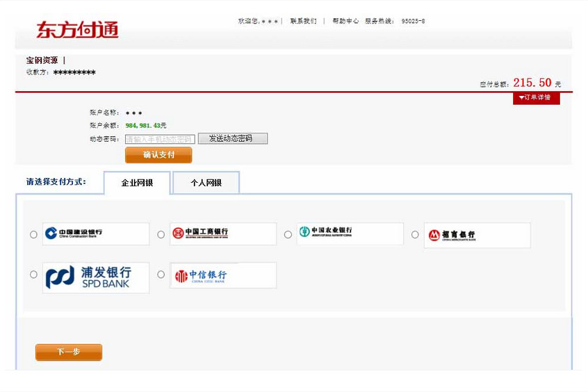The height and width of the screenshot is (392, 588).
Task: Select the 中国建设银行 radio button
Action: click(33, 234)
